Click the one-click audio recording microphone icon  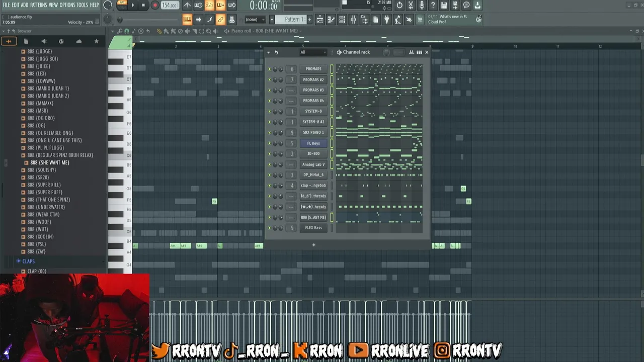[x=422, y=6]
